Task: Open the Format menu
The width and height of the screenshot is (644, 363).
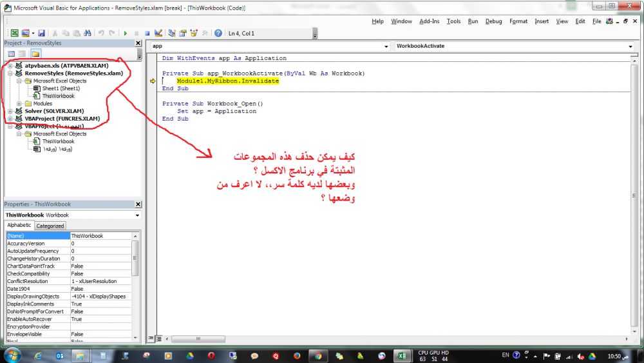Action: pos(518,21)
